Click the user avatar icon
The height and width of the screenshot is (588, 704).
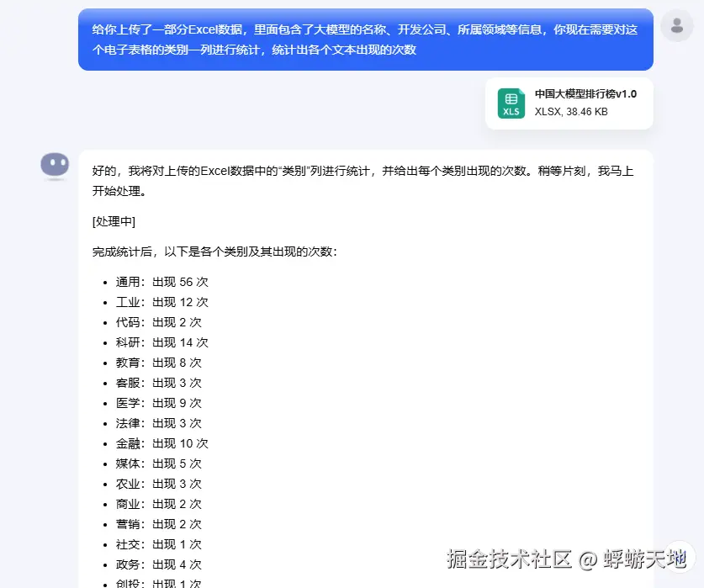676,25
